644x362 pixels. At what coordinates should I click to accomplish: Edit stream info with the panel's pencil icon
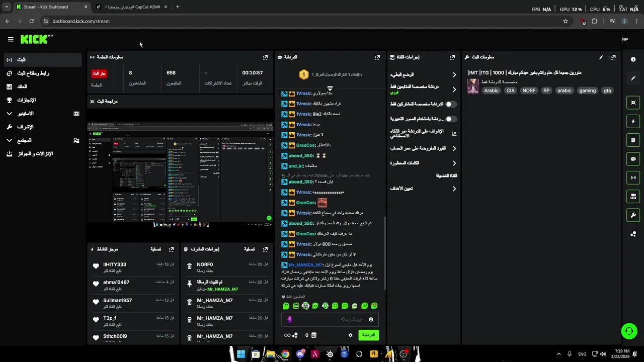point(601,57)
